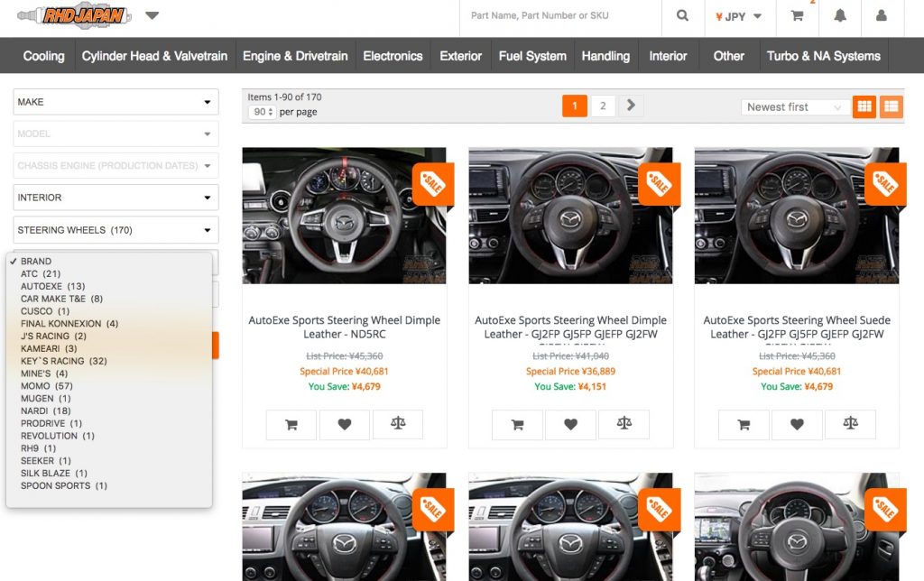Click the search magnifier icon

pyautogui.click(x=682, y=16)
